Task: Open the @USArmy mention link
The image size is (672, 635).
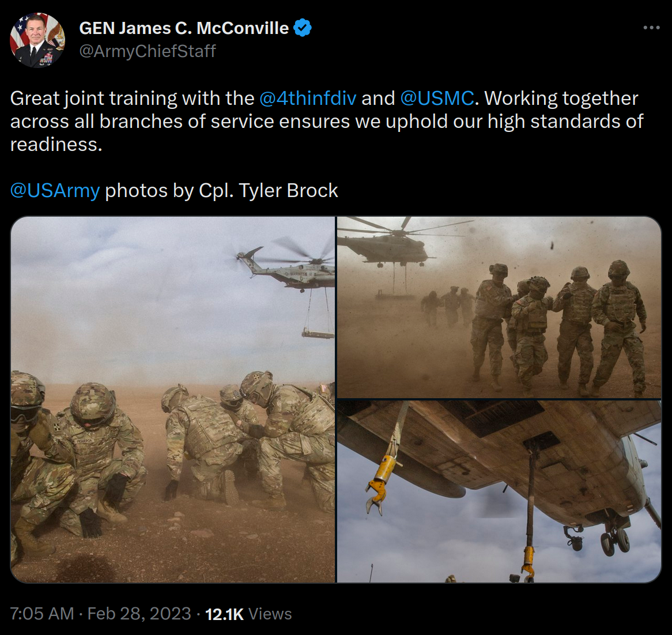Action: (55, 190)
